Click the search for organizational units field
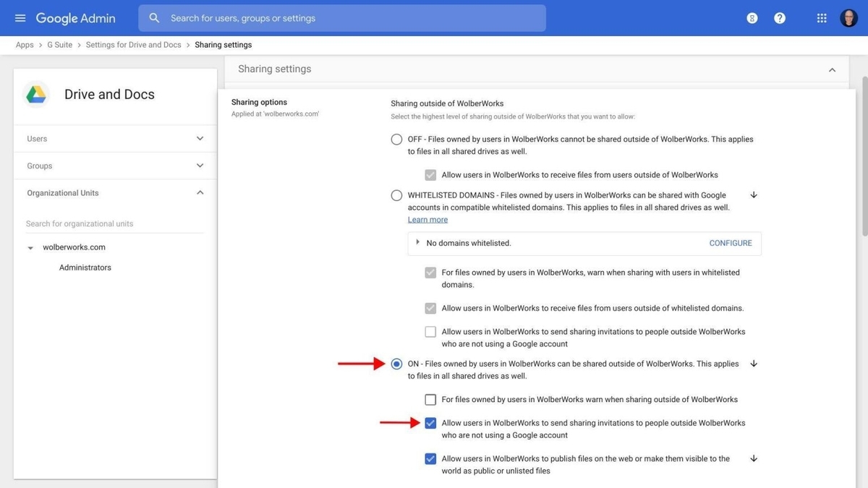Screen dimensions: 868x488 (80, 223)
